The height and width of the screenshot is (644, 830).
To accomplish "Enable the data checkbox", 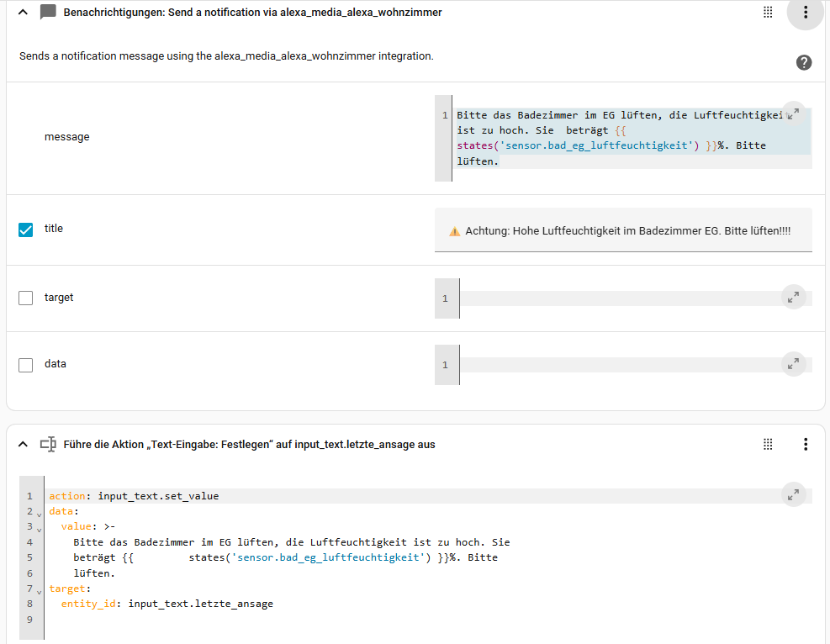I will pyautogui.click(x=26, y=365).
